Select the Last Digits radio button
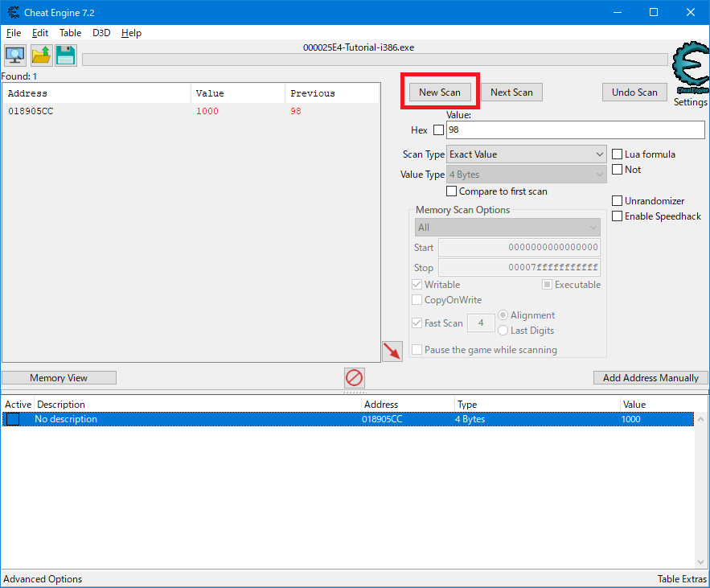The width and height of the screenshot is (710, 588). (x=503, y=331)
